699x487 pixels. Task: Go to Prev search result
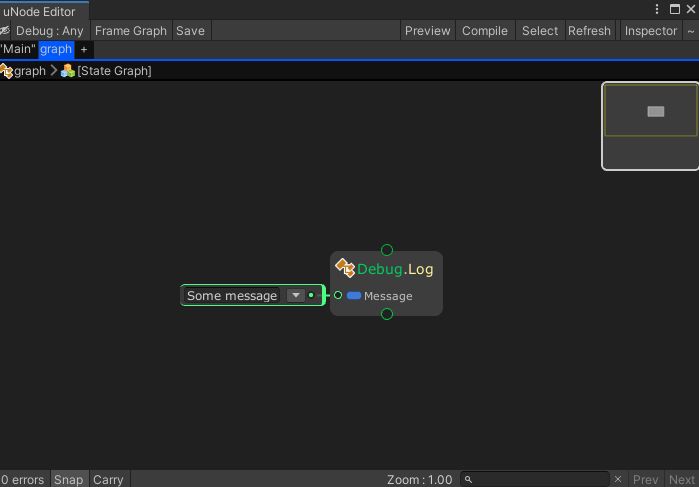tap(645, 480)
